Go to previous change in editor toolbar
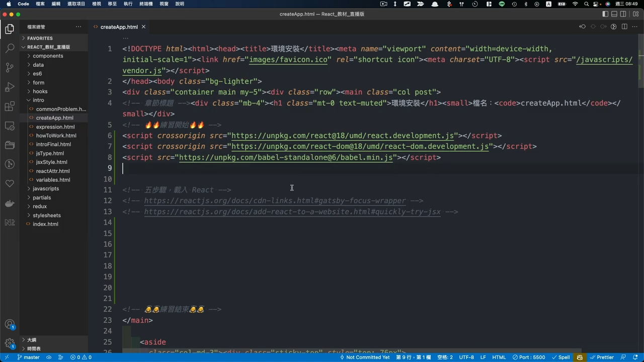 [x=583, y=27]
